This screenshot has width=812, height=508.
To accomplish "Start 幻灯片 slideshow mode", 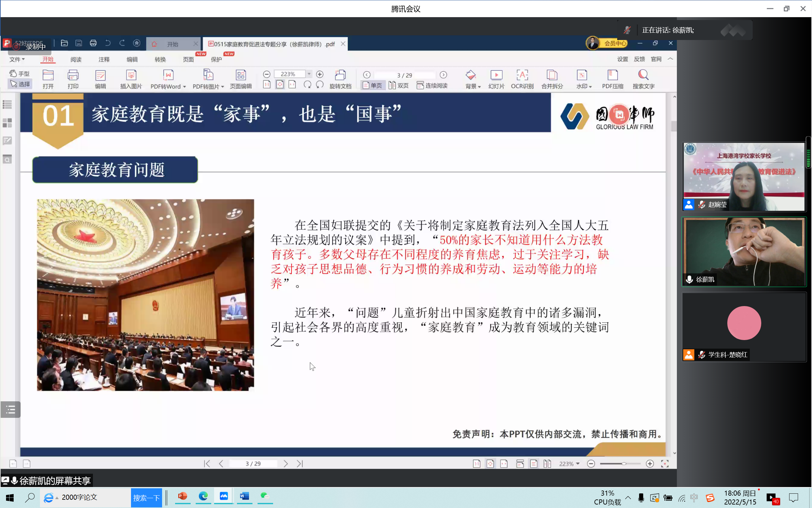I will pyautogui.click(x=496, y=79).
